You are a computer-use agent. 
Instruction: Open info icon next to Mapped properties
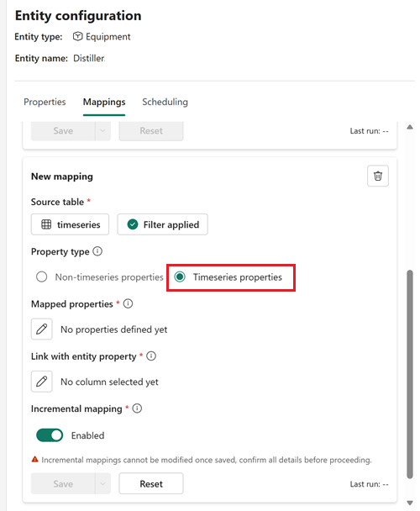[x=128, y=303]
